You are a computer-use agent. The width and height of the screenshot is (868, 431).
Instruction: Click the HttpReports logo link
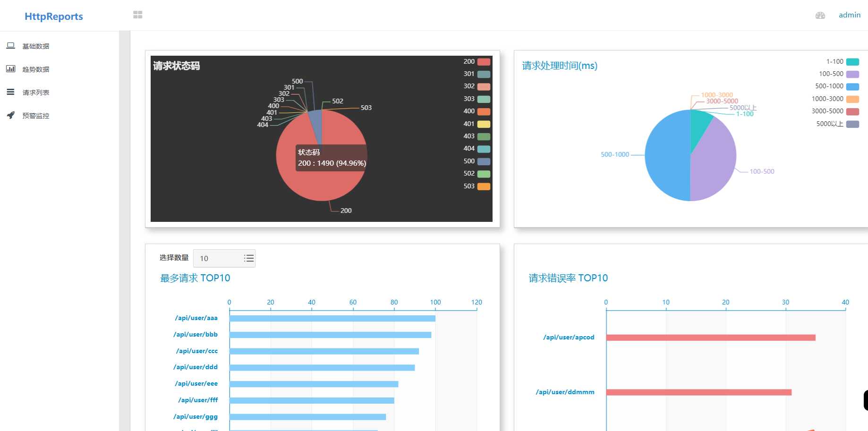point(54,17)
